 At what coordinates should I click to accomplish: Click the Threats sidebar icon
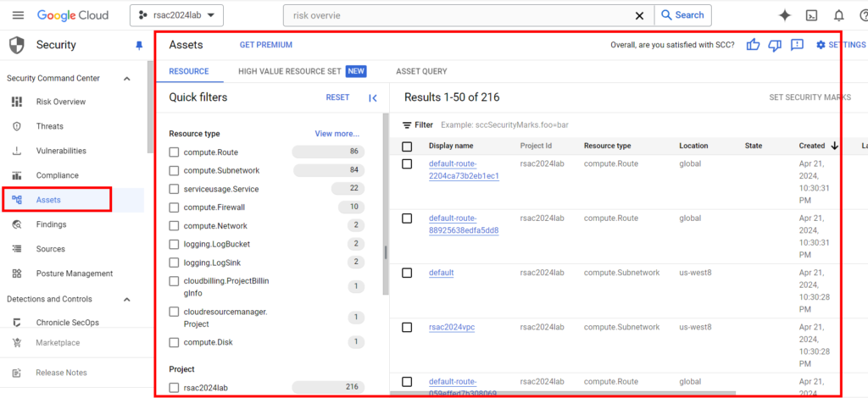(x=17, y=126)
